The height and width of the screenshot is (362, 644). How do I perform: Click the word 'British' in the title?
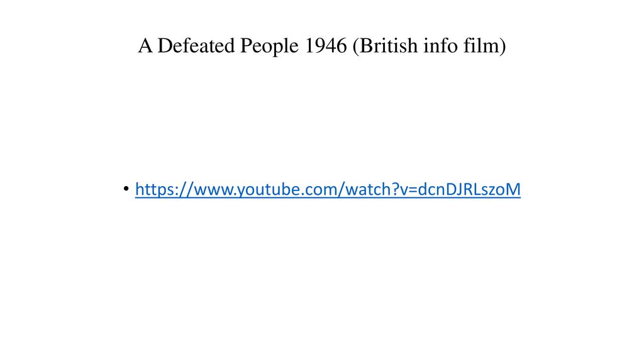coord(389,45)
